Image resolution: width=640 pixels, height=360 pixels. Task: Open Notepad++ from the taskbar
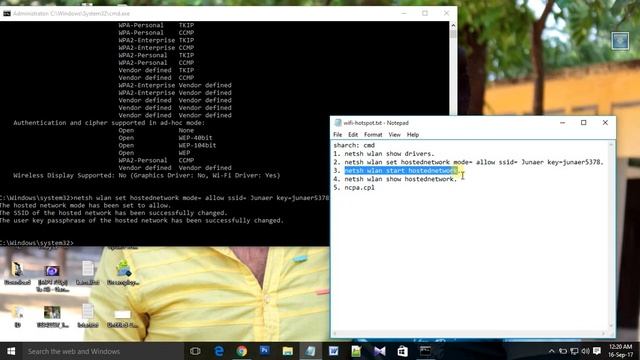(x=356, y=351)
